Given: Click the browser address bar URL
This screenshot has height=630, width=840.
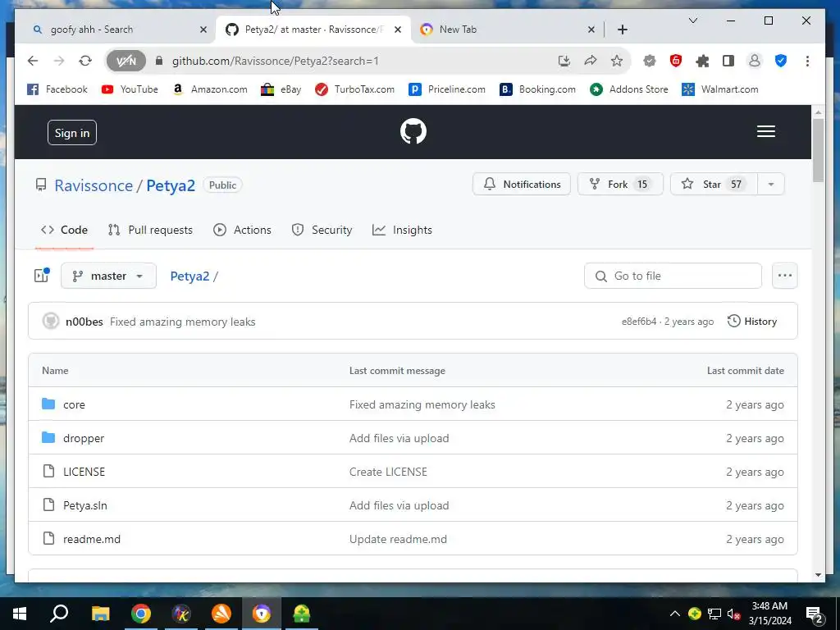Looking at the screenshot, I should 276,61.
